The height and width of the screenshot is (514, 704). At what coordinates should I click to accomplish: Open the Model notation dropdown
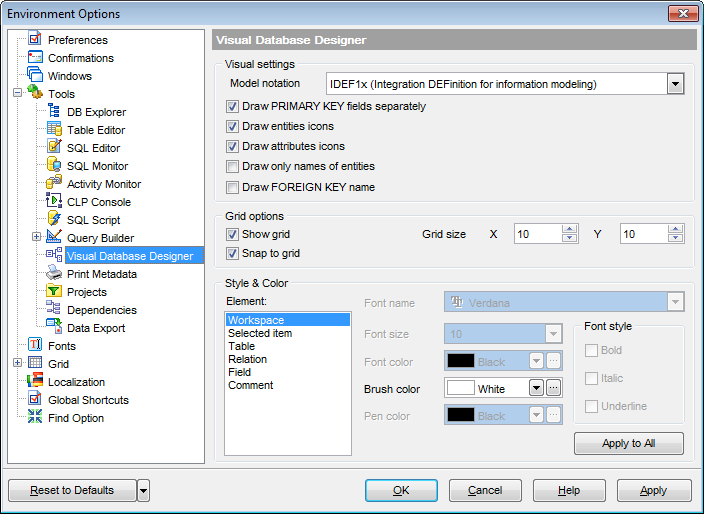click(x=675, y=84)
